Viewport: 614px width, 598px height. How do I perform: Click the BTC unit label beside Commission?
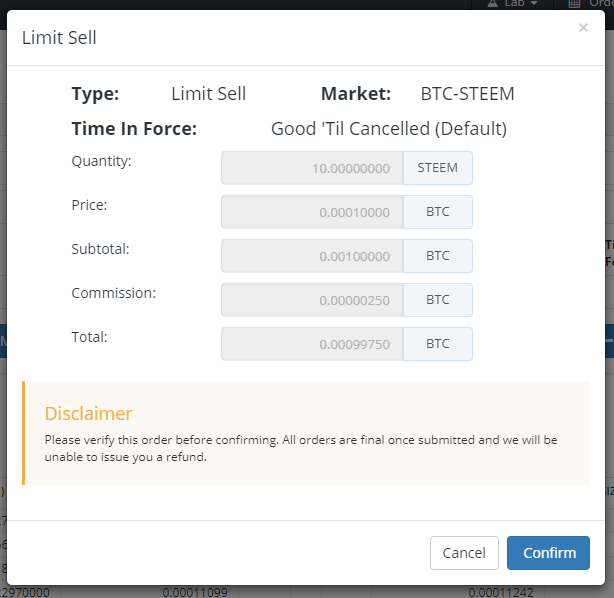[x=438, y=300]
